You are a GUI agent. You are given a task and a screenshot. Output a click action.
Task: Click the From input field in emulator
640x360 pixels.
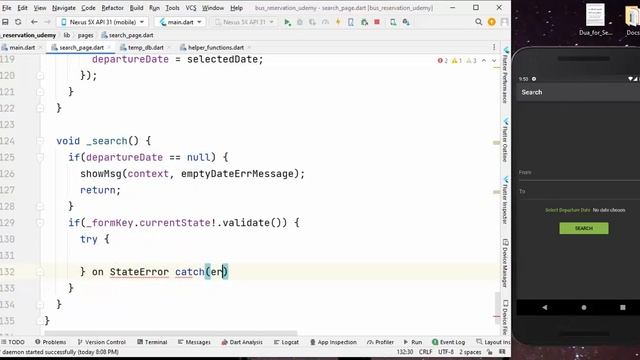pos(579,173)
